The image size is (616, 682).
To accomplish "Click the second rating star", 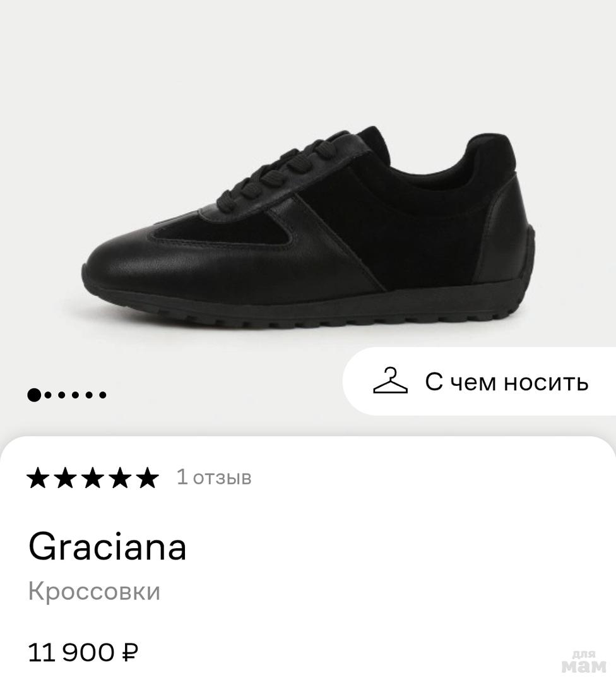I will 66,477.
